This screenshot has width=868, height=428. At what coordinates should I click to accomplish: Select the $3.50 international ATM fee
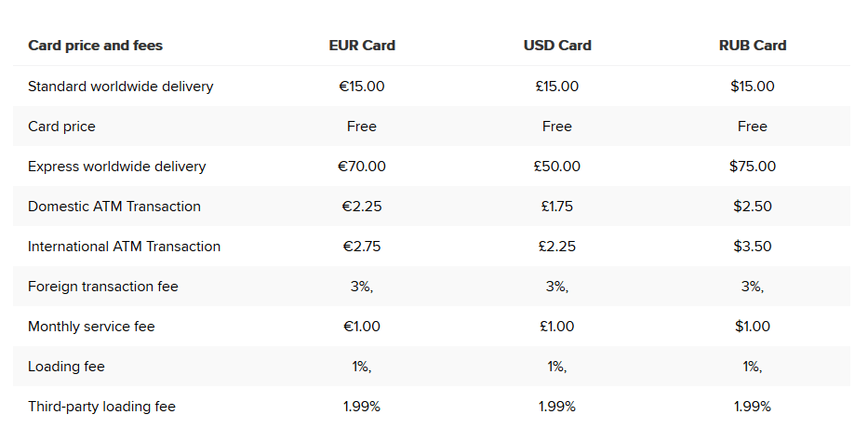pyautogui.click(x=753, y=247)
